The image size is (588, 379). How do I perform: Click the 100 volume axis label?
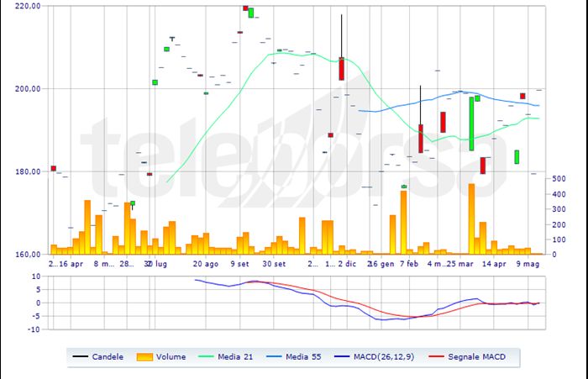click(x=559, y=240)
